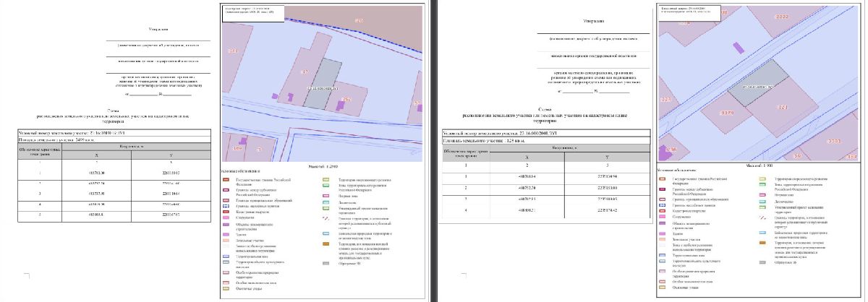Select parcel 8379 on the 1:900 map
Image resolution: width=868 pixels, height=302 pixels.
coord(726,113)
